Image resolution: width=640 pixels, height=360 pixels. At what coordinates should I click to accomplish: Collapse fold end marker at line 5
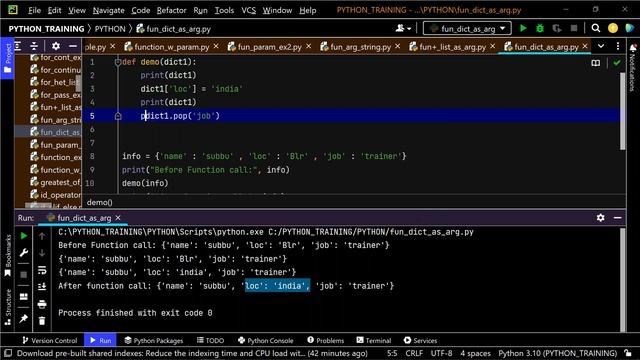[x=118, y=116]
